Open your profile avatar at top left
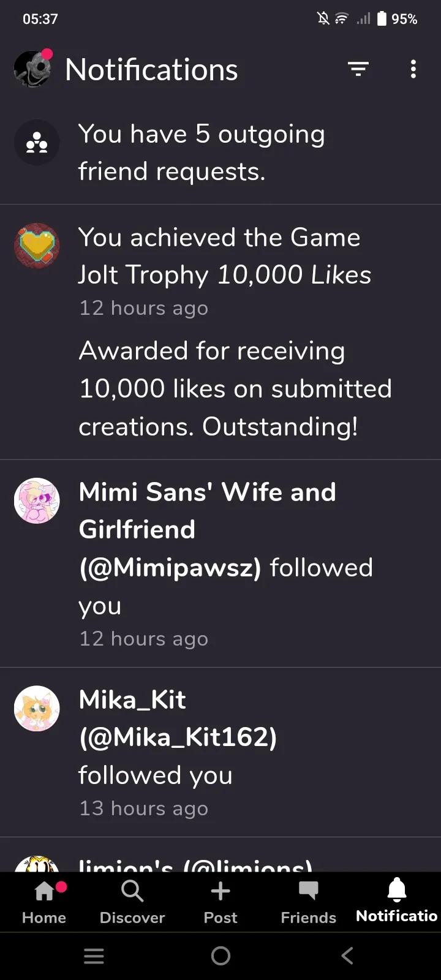This screenshot has width=441, height=980. [x=32, y=69]
